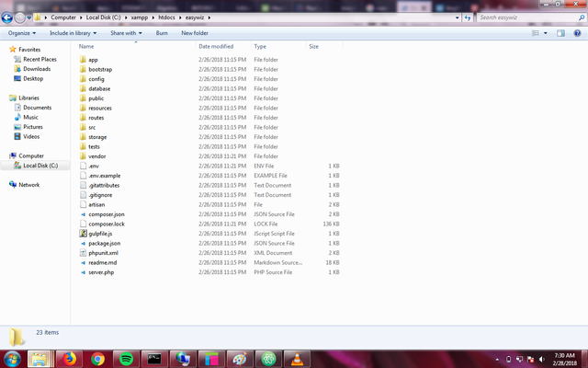Click Burn in the toolbar
Viewport: 588px width, 368px height.
[x=162, y=33]
